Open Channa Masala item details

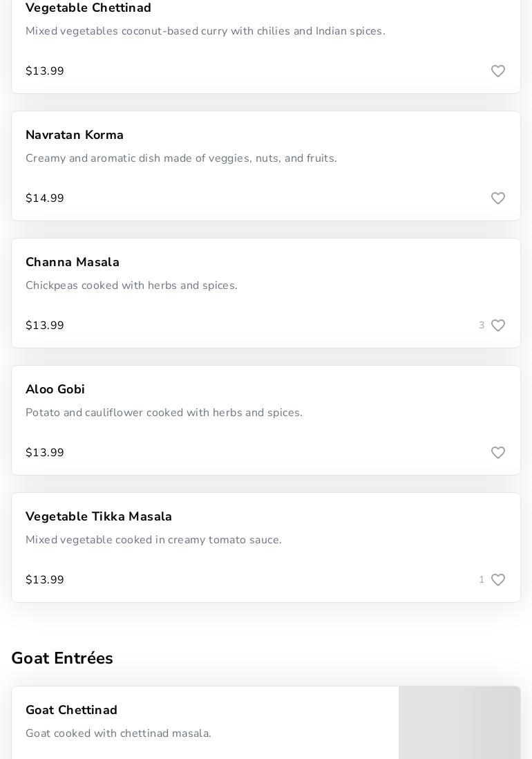[x=73, y=262]
